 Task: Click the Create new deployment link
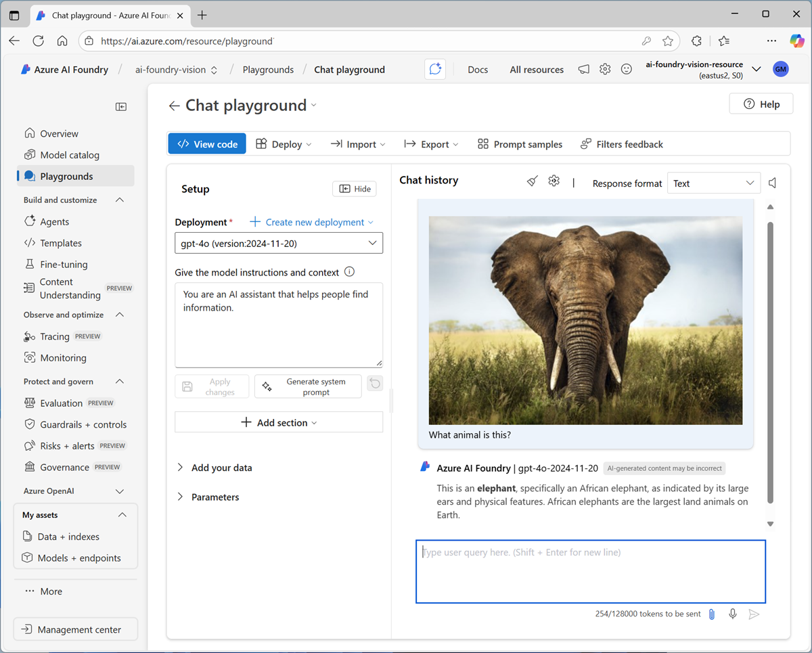point(312,222)
